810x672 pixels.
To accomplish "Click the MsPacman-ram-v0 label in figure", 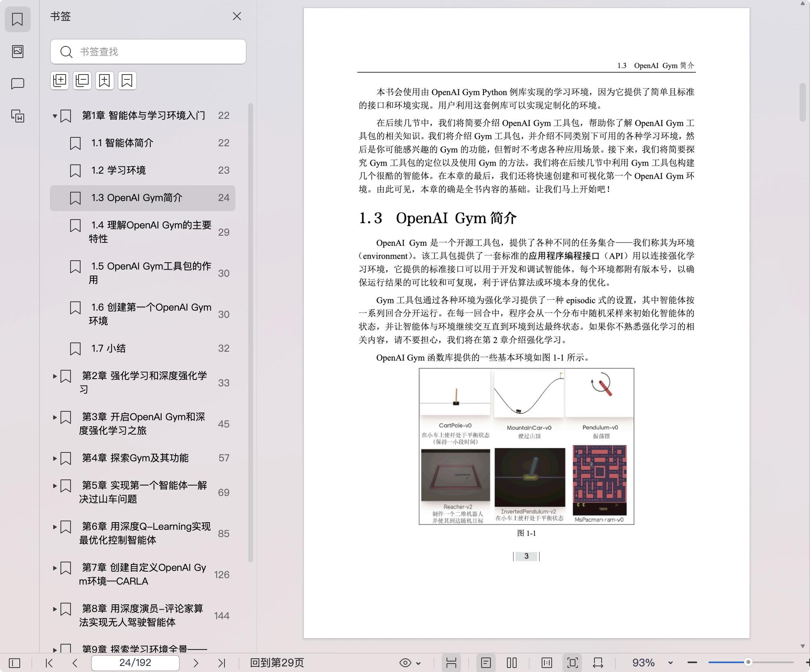I will point(599,520).
